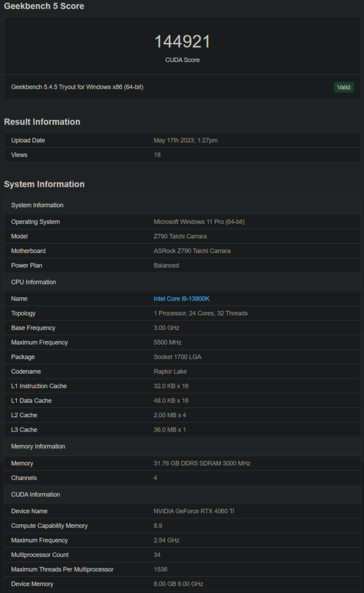This screenshot has height=593, width=364.
Task: Click the Codename row label
Action: (26, 371)
